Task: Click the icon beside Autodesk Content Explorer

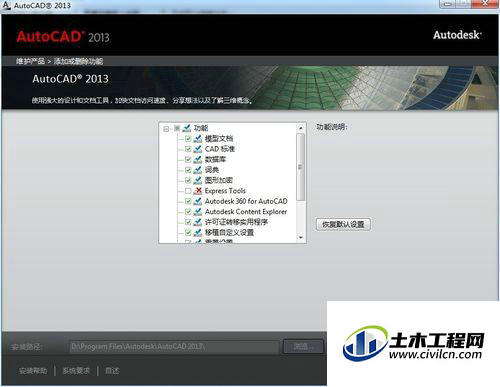Action: pos(198,212)
